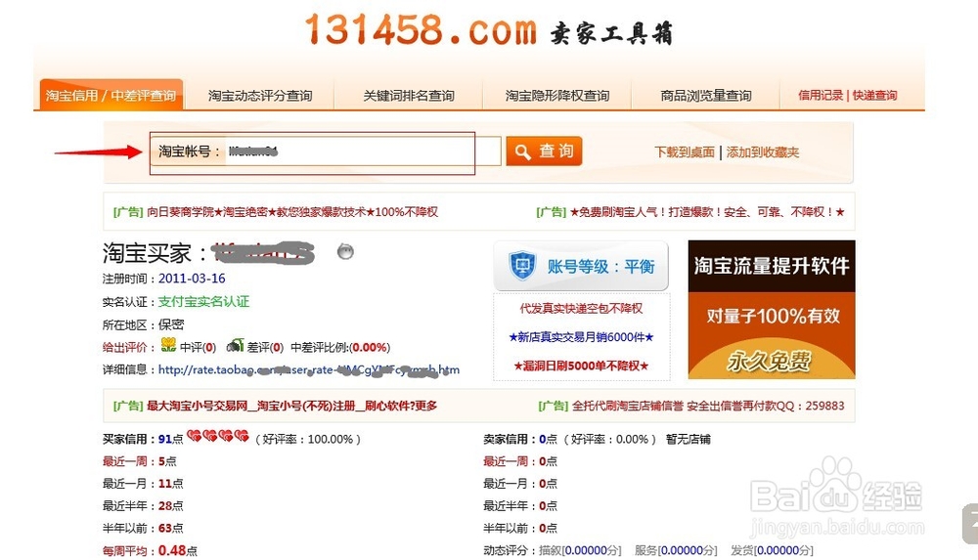Viewport: 978px width, 560px height.
Task: Open the 淘宝信用 / 中差评查询 tab
Action: point(111,95)
